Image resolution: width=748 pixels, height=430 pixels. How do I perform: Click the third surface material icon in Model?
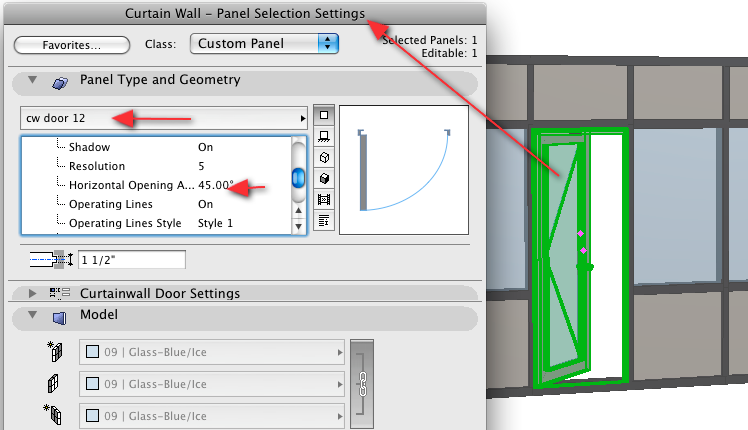(x=53, y=414)
